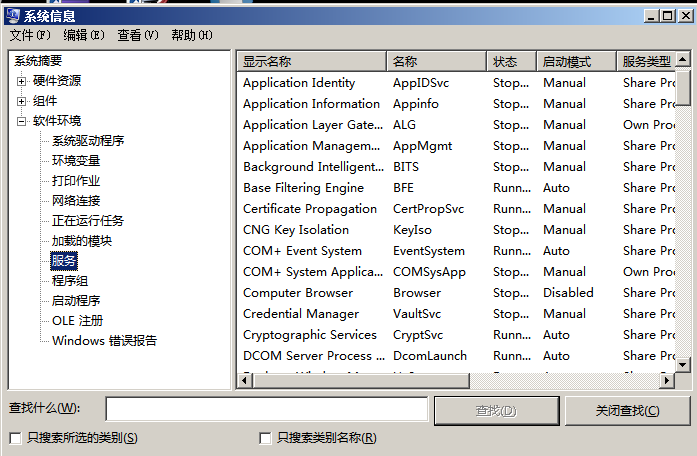
Task: Select the Computer Browser row
Action: click(457, 293)
